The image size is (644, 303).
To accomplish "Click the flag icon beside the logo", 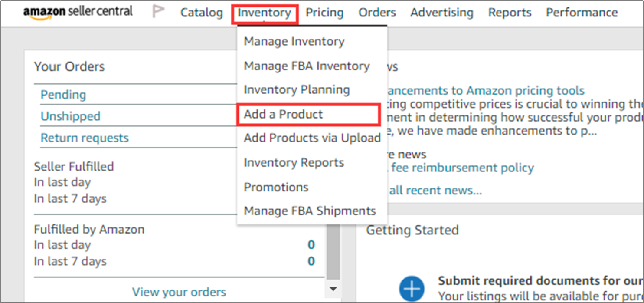I will click(159, 12).
